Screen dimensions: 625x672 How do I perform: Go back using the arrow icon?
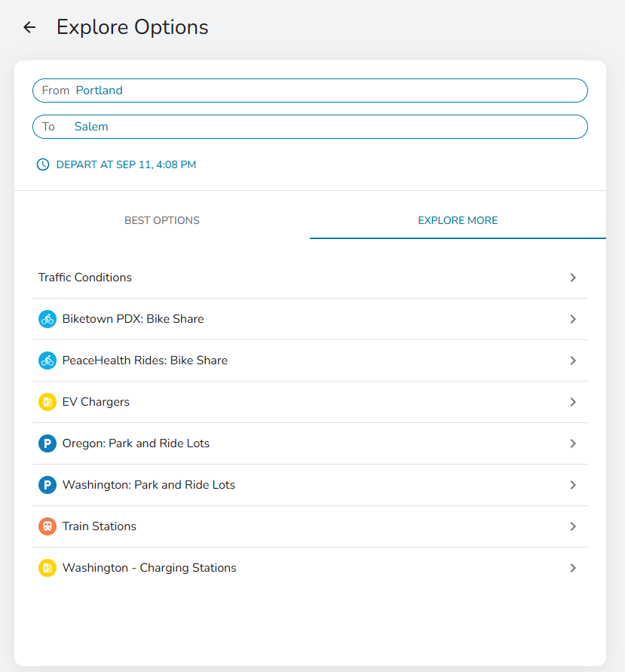point(29,27)
